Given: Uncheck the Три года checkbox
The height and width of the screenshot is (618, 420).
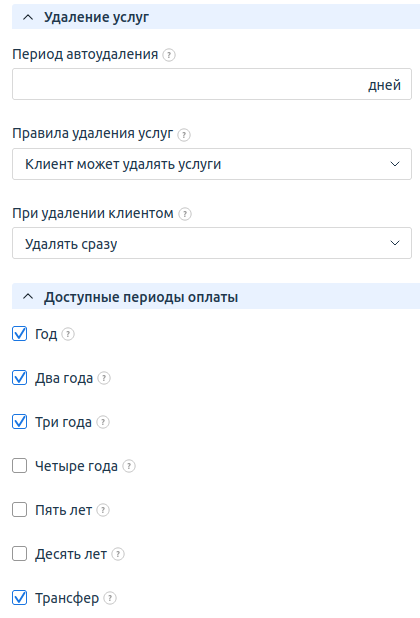Looking at the screenshot, I should [20, 422].
